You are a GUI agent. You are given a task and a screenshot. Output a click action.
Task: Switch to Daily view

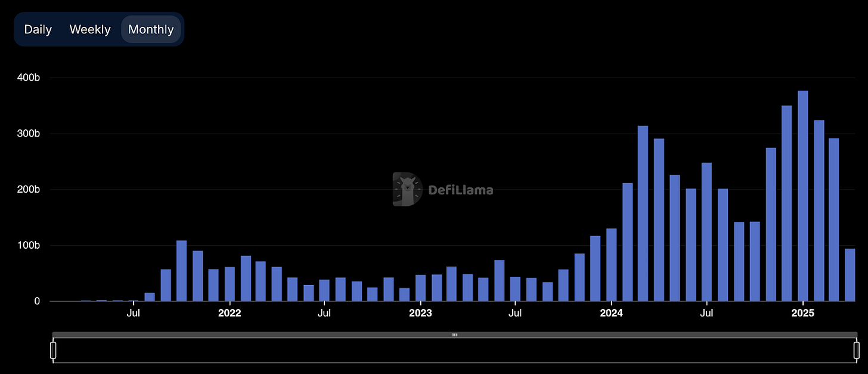pyautogui.click(x=38, y=29)
